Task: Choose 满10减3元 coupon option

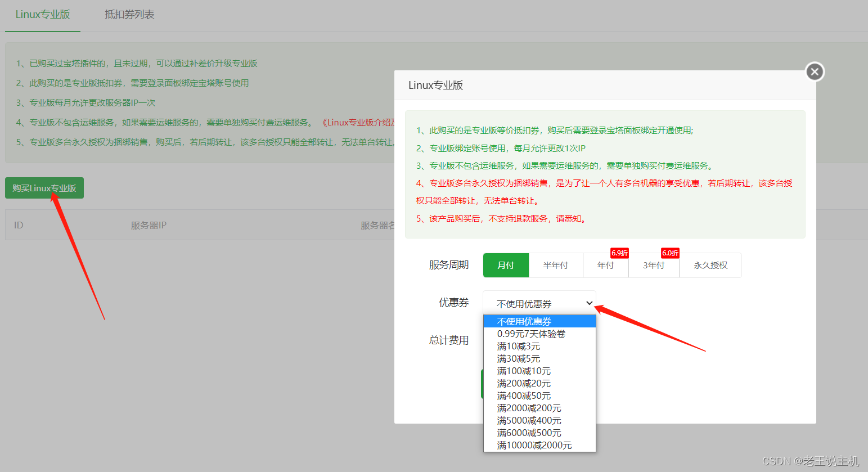Action: [x=539, y=346]
